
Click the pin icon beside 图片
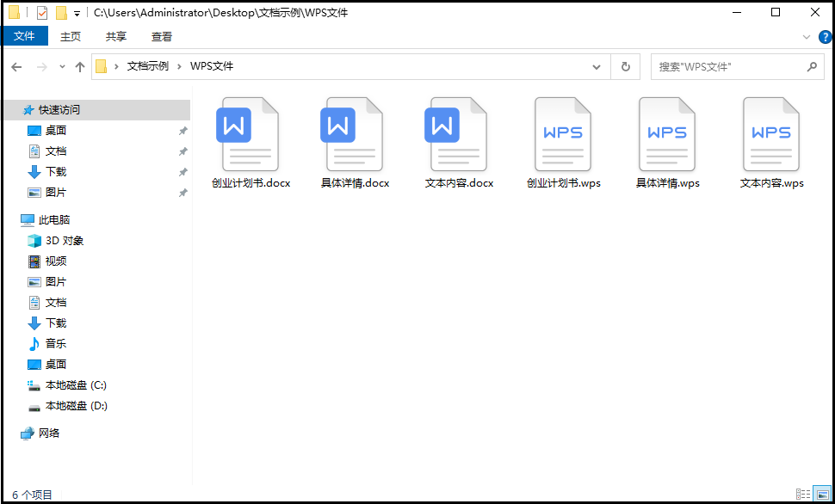click(182, 193)
